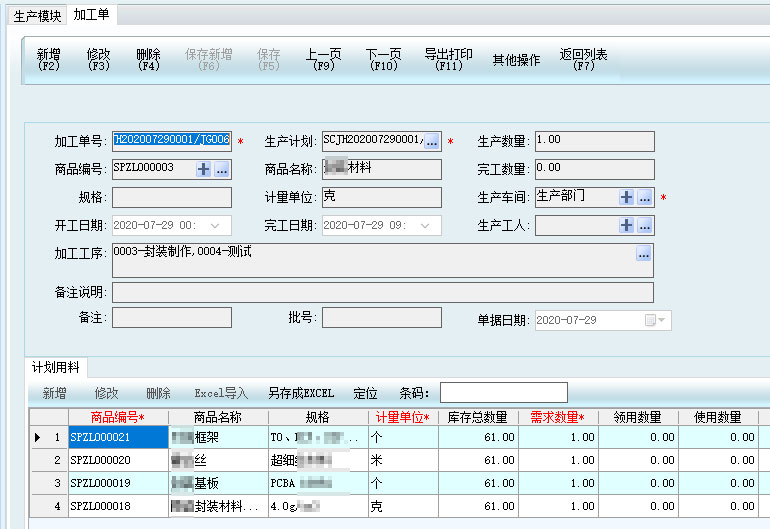
Task: Click 新增 in the 计划用料 toolbar
Action: point(55,393)
